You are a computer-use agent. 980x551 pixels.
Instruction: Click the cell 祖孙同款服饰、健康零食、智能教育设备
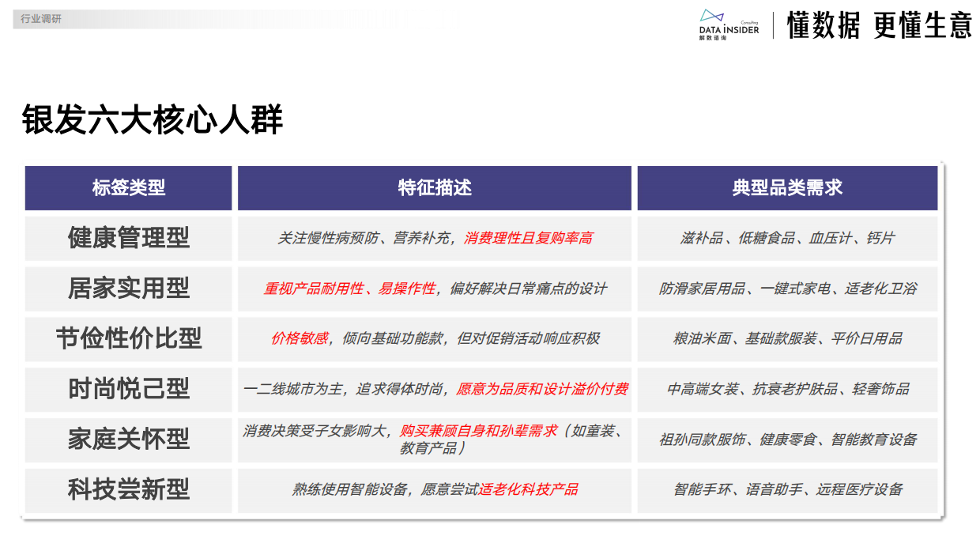click(x=787, y=440)
